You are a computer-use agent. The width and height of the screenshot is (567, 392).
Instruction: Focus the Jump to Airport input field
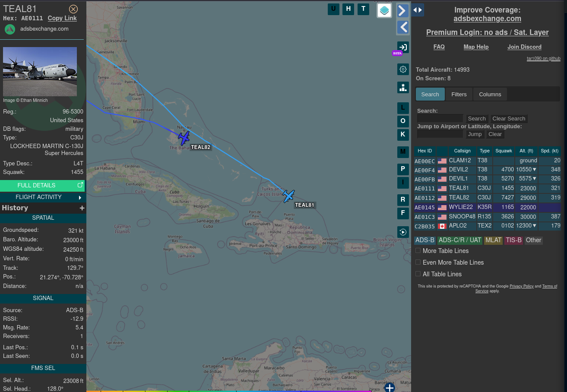coord(440,134)
